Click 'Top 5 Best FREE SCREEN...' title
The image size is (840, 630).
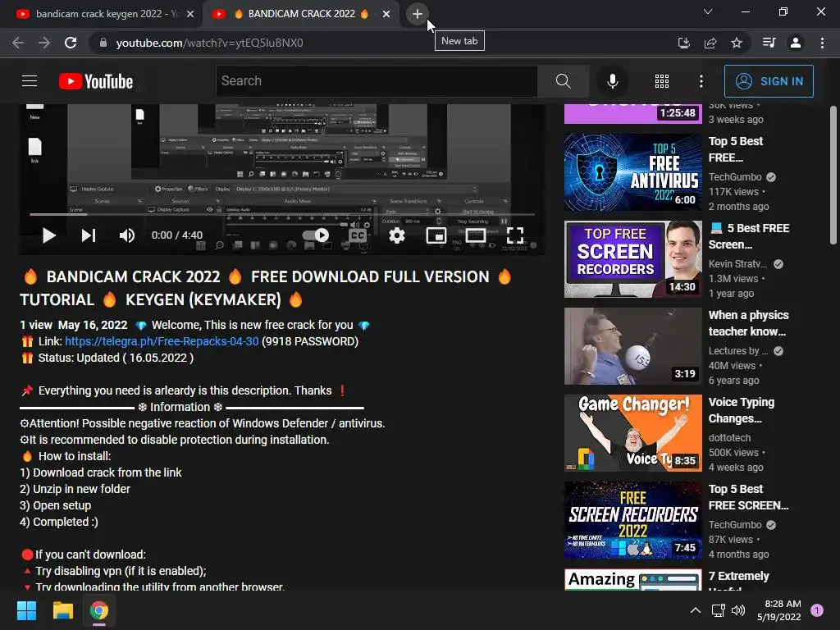point(748,497)
